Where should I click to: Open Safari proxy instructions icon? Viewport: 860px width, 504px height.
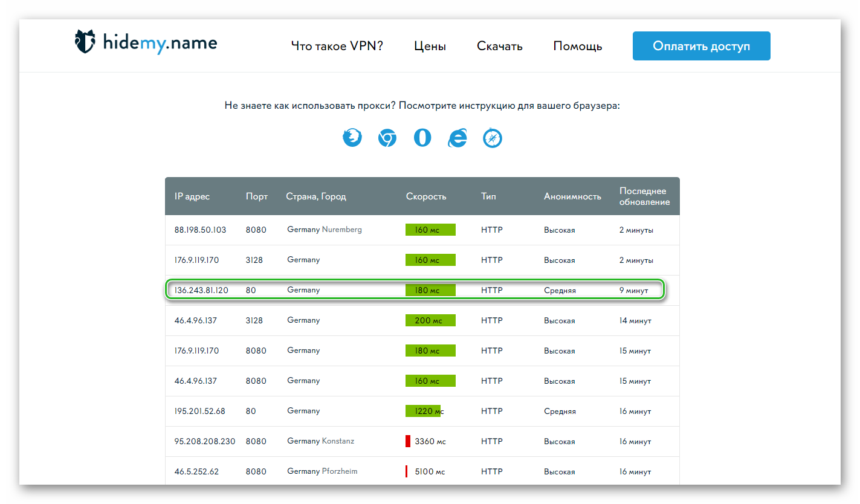coord(493,138)
